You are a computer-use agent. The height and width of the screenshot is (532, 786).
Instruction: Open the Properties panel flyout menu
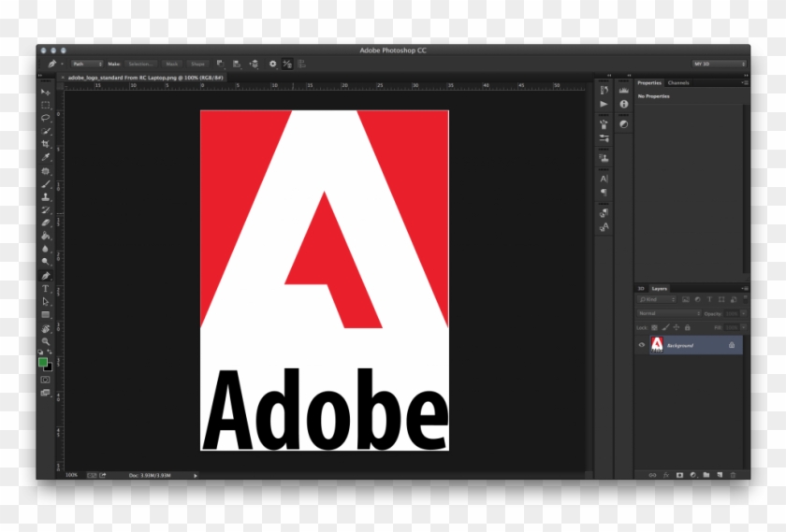745,82
